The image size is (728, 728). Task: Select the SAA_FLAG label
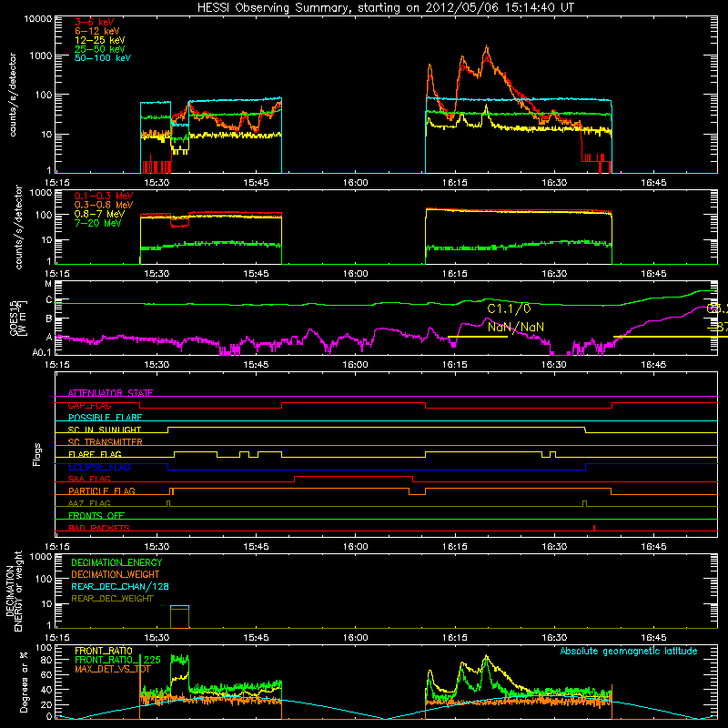pos(89,479)
